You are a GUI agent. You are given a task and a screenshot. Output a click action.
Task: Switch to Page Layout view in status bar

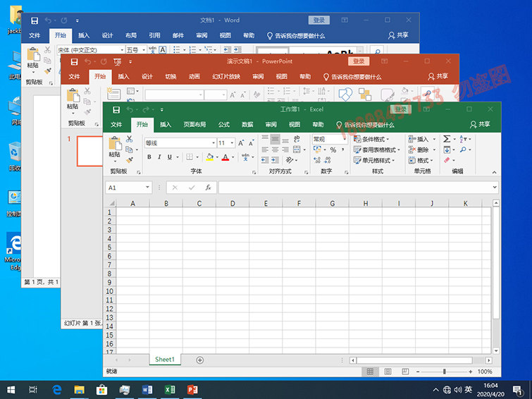[x=388, y=372]
